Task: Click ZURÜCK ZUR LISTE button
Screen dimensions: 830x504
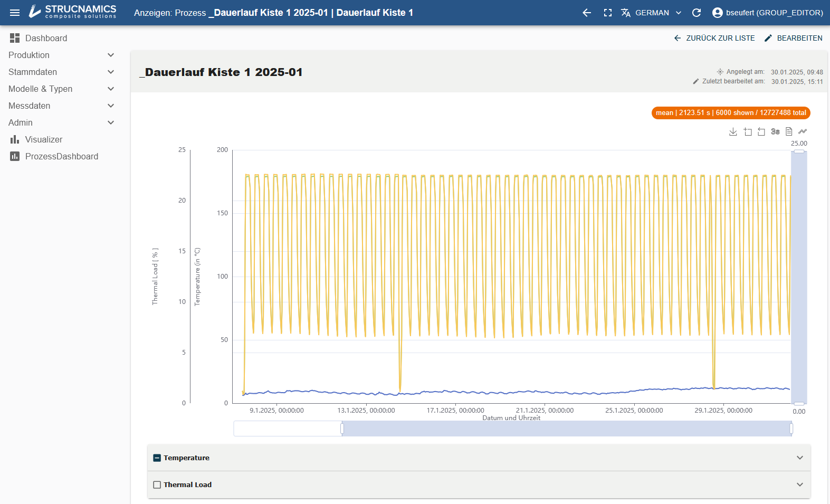Action: tap(714, 38)
